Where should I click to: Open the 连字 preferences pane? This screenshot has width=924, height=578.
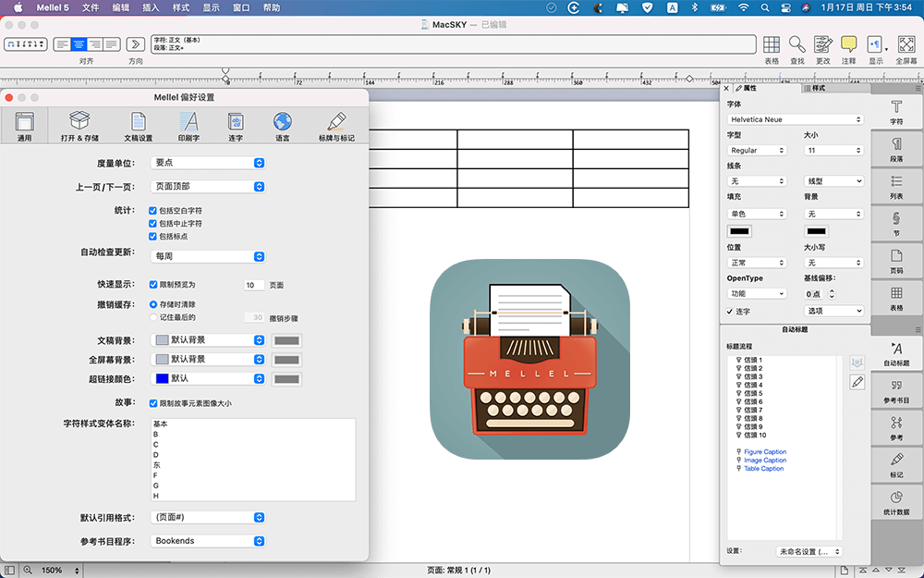coord(236,126)
